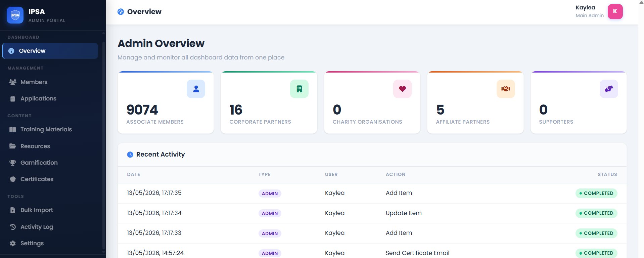644x258 pixels.
Task: Click the Overview gauge icon in sidebar
Action: click(x=11, y=51)
